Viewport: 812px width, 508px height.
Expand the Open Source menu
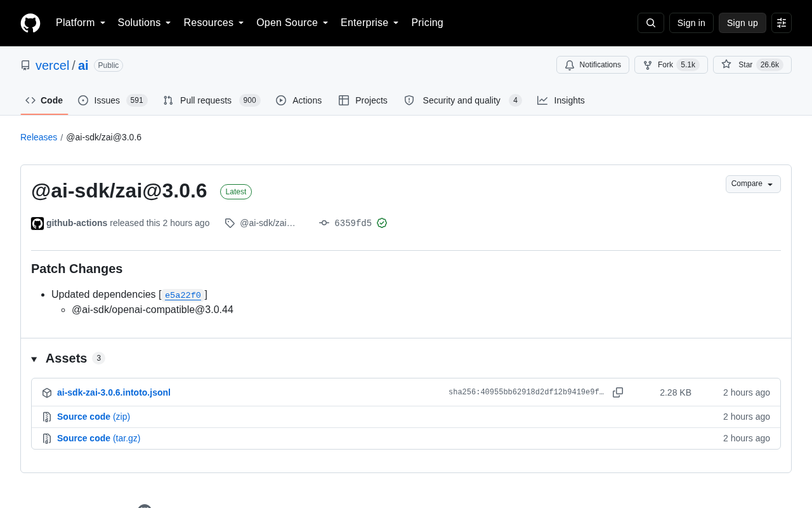click(292, 23)
